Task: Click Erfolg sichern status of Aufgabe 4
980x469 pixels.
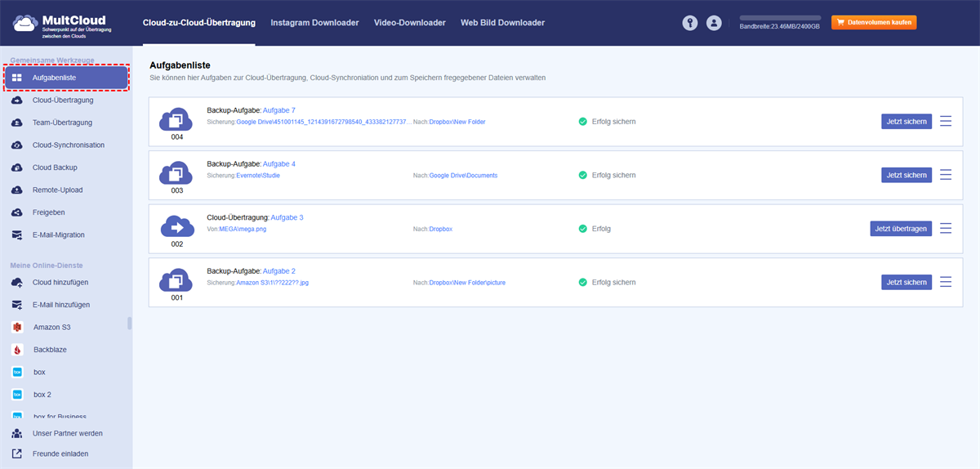Action: click(x=614, y=175)
